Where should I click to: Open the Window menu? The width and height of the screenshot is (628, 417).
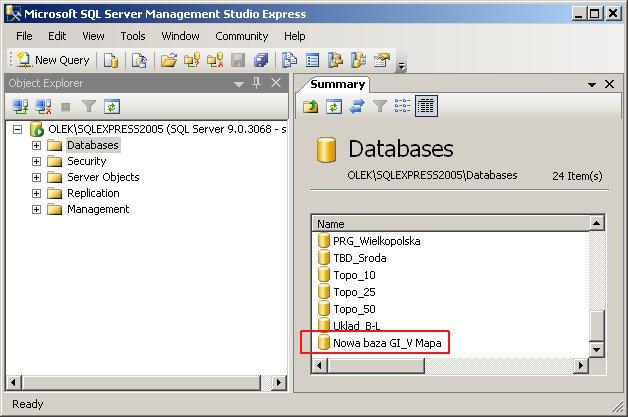pos(180,36)
